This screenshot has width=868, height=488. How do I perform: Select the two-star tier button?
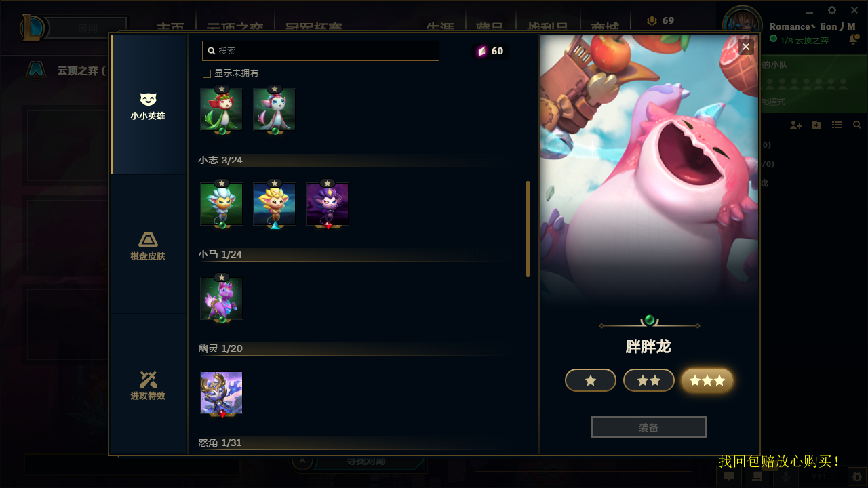click(x=649, y=380)
